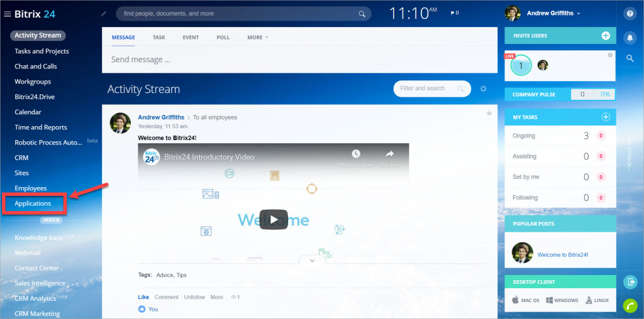Screen dimensions: 644x319
Task: Click the small help icon in Live widget
Action: coord(610,55)
